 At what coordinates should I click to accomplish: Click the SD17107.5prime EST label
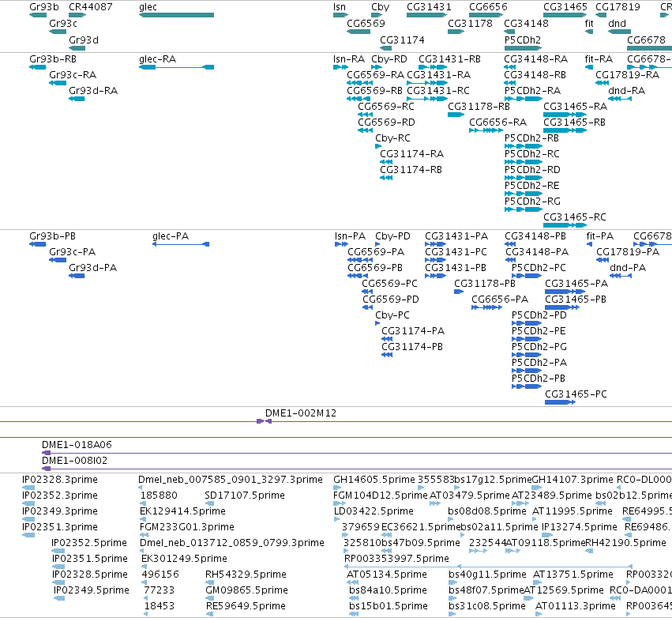pyautogui.click(x=244, y=495)
